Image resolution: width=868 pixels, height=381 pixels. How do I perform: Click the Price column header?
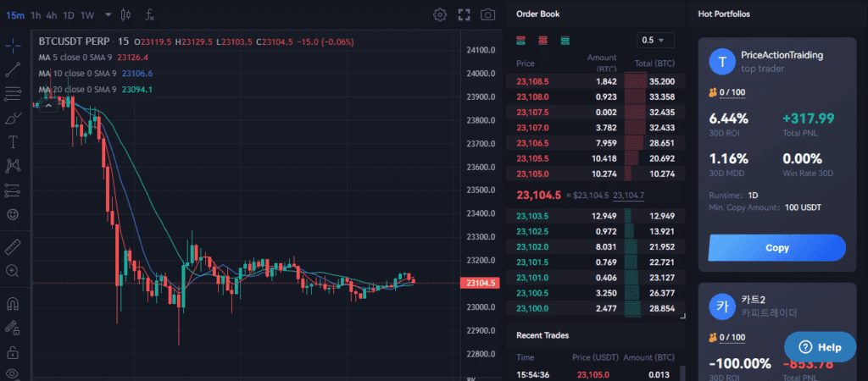pyautogui.click(x=526, y=63)
